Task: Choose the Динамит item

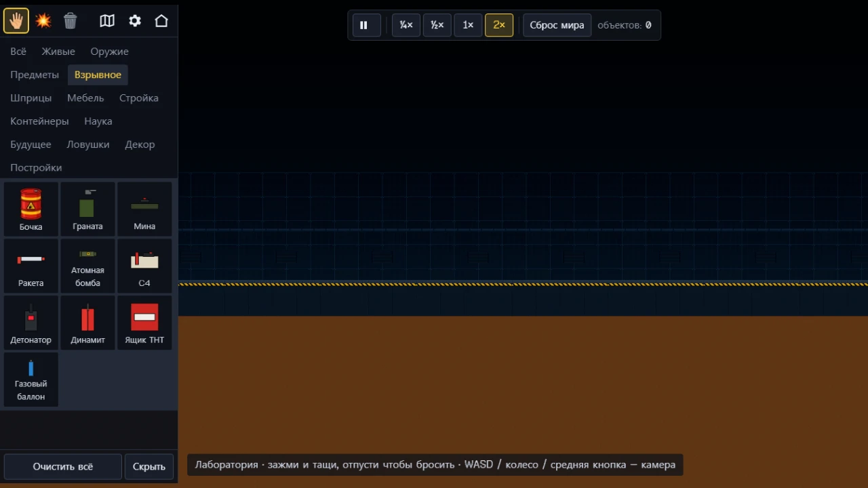Action: [88, 323]
